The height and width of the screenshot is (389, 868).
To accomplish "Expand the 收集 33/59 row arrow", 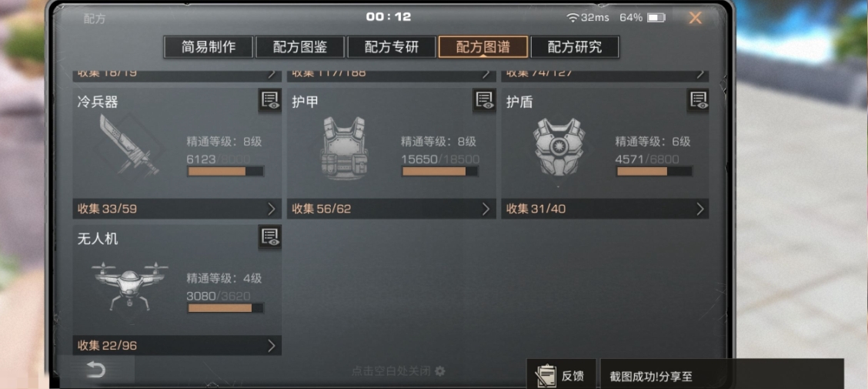I will coord(271,209).
